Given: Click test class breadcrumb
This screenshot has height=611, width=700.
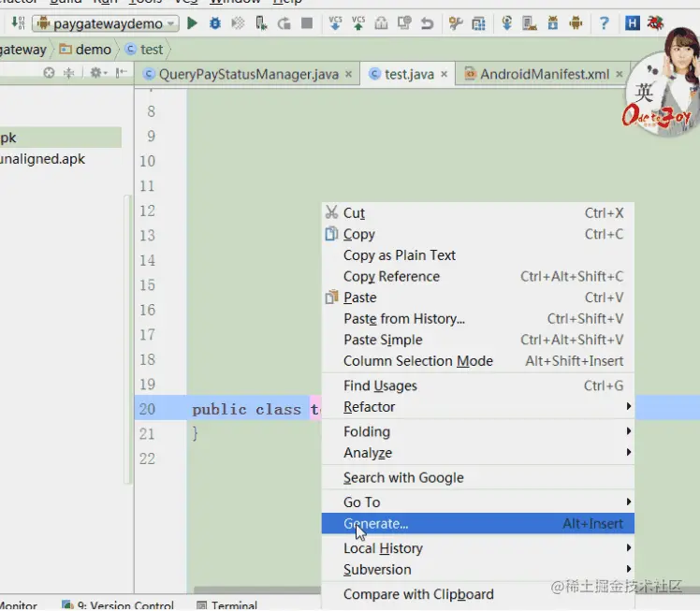Looking at the screenshot, I should pos(144,49).
